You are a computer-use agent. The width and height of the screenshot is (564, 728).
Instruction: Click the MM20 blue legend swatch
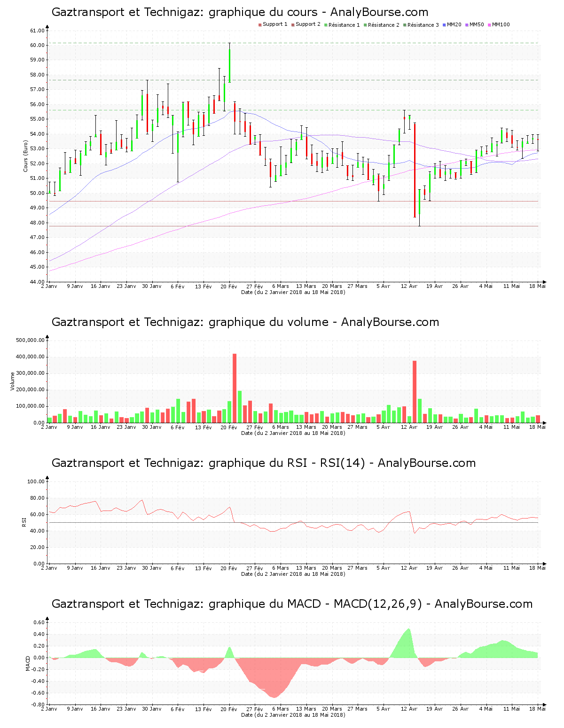coord(444,25)
